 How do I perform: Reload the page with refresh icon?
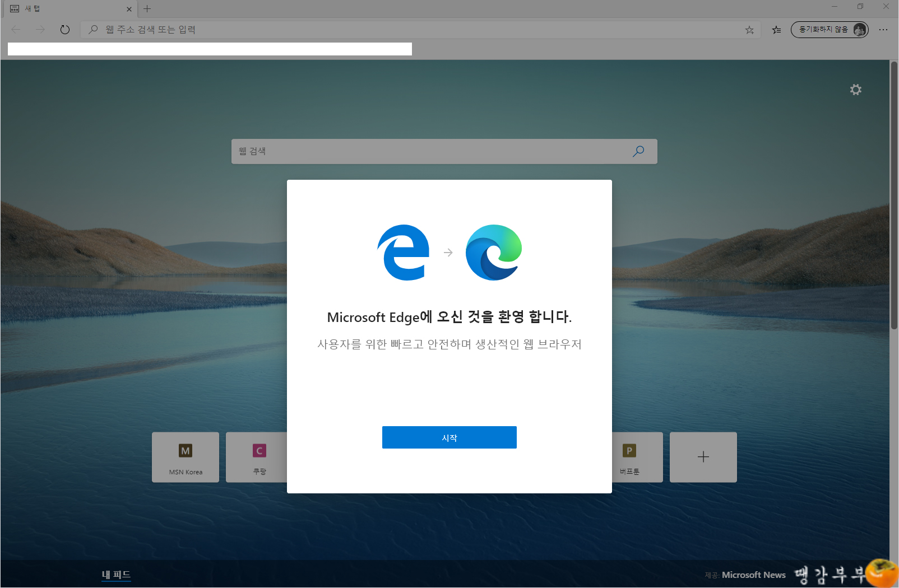(65, 30)
